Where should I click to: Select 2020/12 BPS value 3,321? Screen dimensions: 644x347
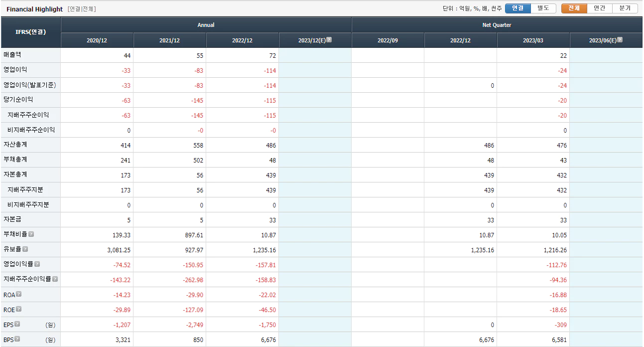tap(123, 340)
